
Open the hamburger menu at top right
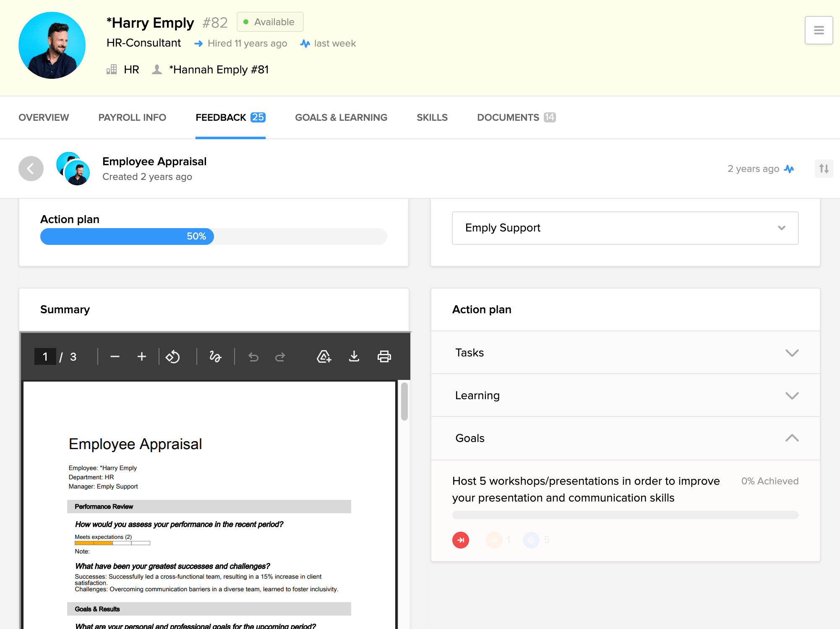coord(819,30)
